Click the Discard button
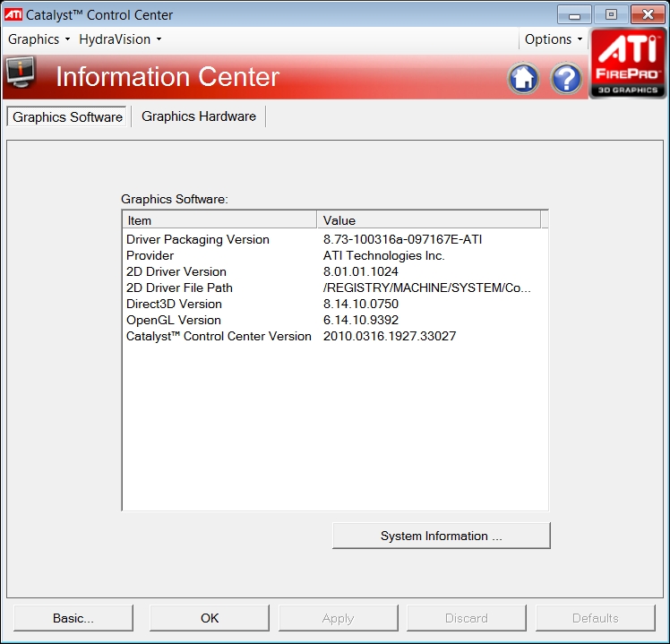Viewport: 670px width, 644px height. pyautogui.click(x=466, y=618)
